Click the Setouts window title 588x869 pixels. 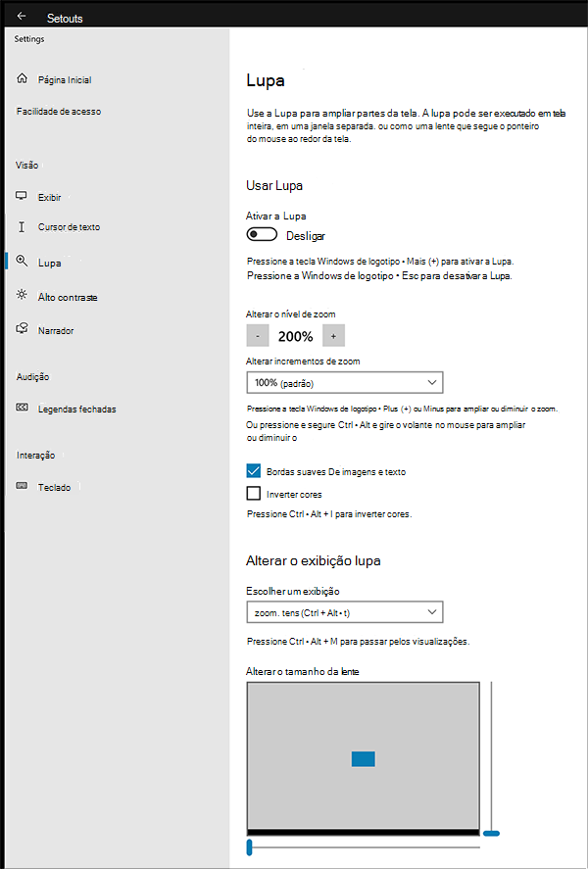[x=65, y=19]
